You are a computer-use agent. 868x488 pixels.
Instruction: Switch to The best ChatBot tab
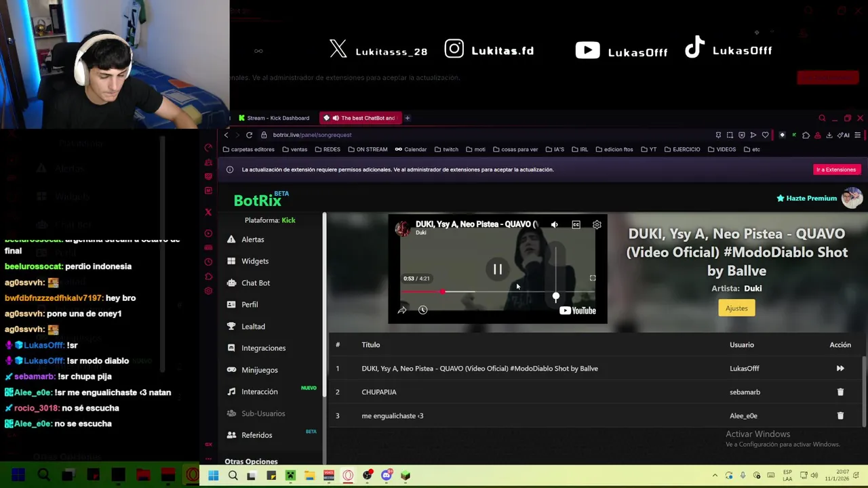361,118
